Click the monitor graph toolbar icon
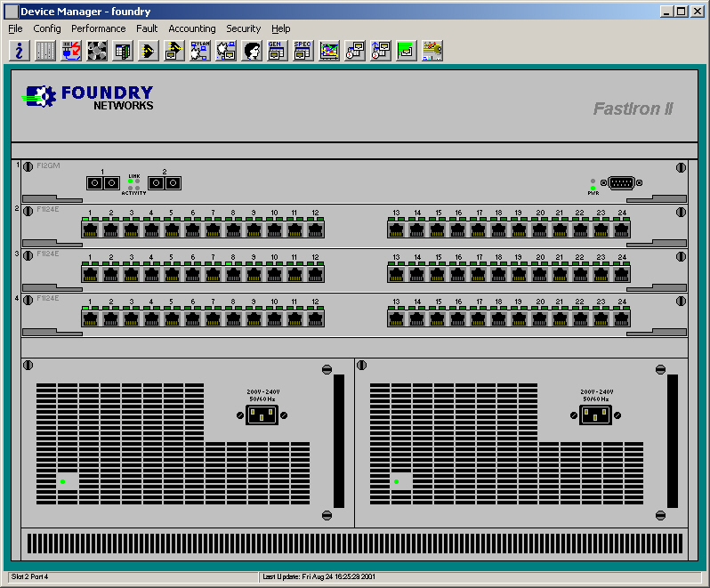The image size is (710, 588). pos(328,51)
